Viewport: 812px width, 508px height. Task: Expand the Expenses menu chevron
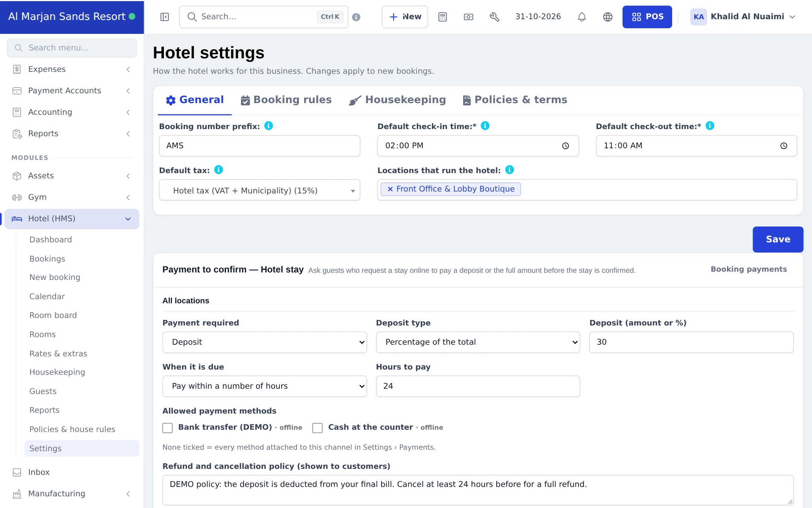[128, 69]
